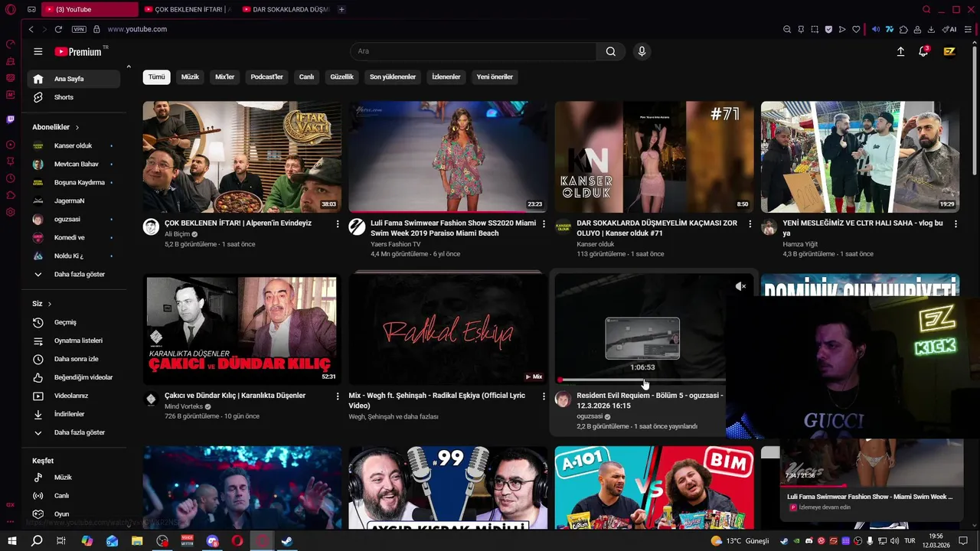Image resolution: width=980 pixels, height=551 pixels.
Task: Select the Son yüklenenler filter chip
Action: (393, 77)
